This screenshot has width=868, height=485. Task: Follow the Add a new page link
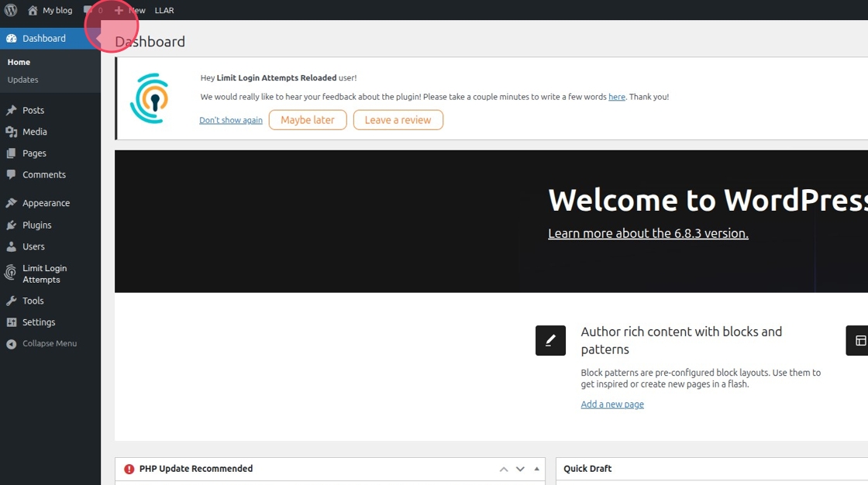(x=612, y=404)
